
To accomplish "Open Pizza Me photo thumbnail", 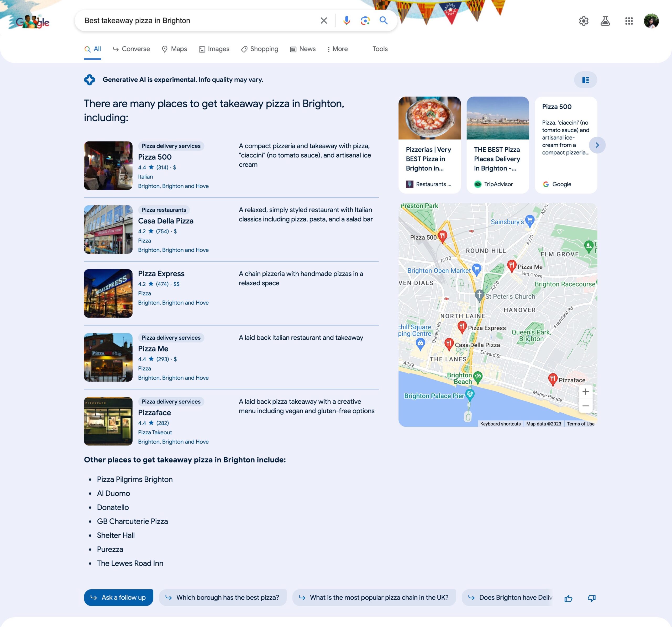I will 108,357.
